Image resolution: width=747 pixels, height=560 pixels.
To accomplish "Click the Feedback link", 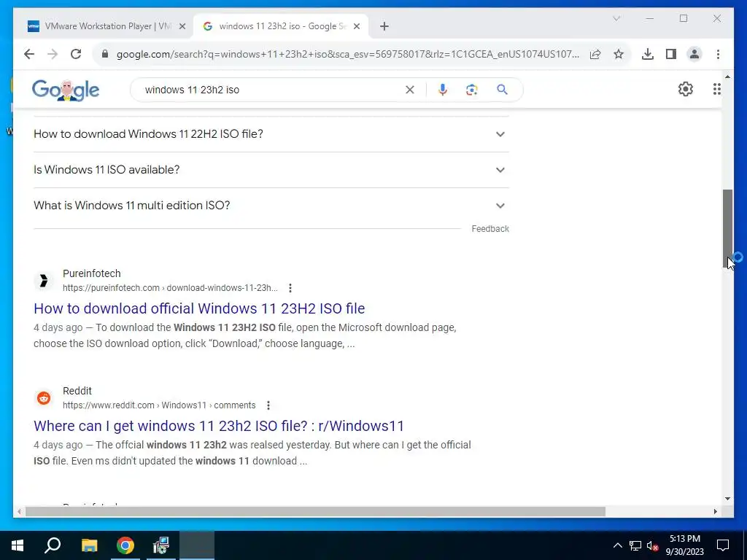I will 490,229.
